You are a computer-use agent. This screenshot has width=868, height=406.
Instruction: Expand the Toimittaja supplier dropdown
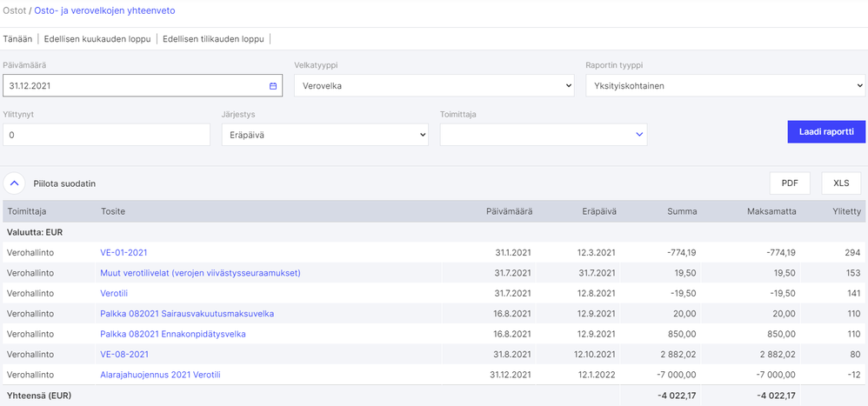point(543,135)
